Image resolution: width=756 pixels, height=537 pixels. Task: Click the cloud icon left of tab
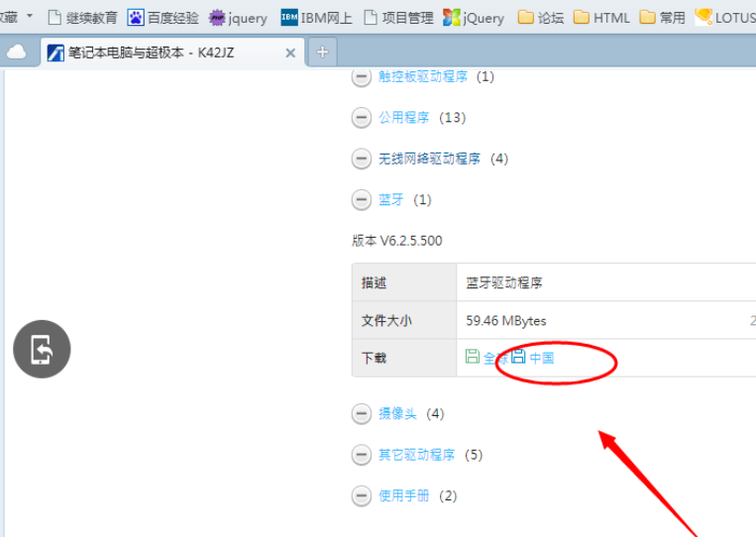16,53
